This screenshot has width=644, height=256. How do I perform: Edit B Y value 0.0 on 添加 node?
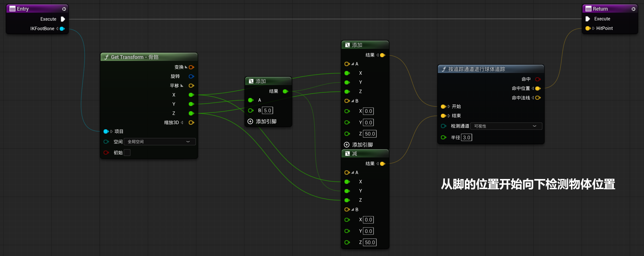pyautogui.click(x=369, y=123)
